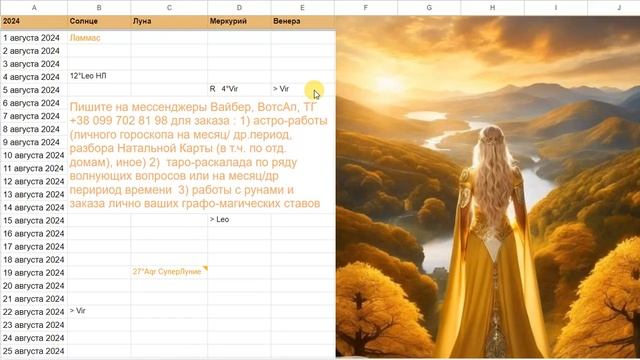Click the > Vir cell under Солнце
Image resolution: width=640 pixels, height=360 pixels.
[99, 312]
